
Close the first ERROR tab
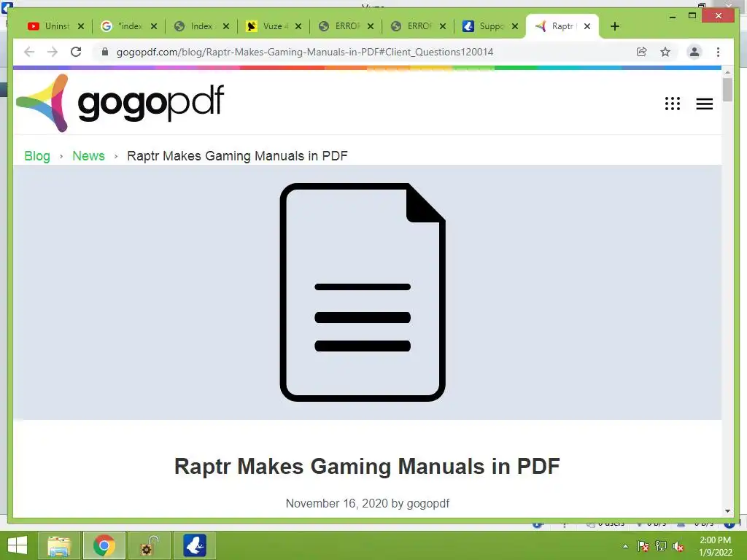click(371, 26)
